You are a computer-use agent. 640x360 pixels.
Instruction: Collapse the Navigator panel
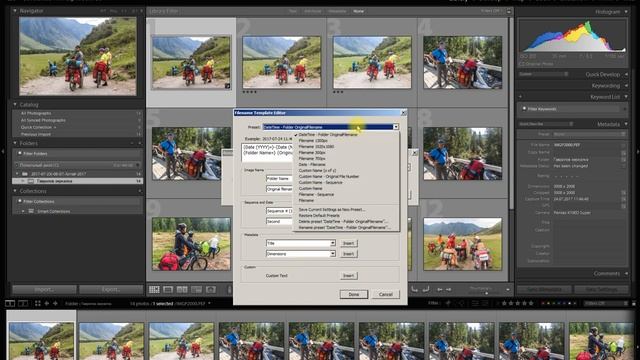15,11
